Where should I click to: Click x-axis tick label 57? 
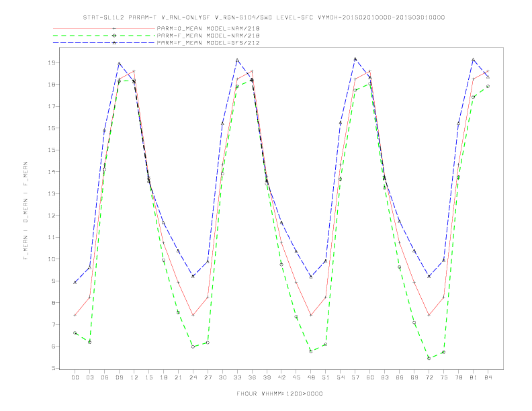coord(355,377)
